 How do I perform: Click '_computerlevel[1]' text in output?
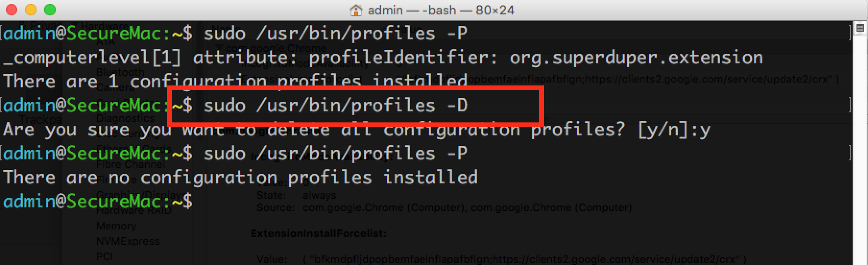coord(92,58)
